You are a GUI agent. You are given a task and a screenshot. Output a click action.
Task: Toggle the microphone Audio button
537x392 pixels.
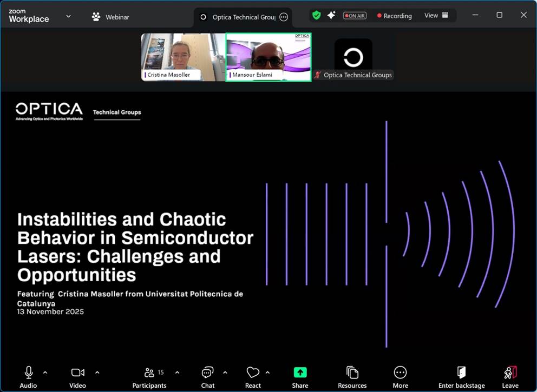(29, 373)
